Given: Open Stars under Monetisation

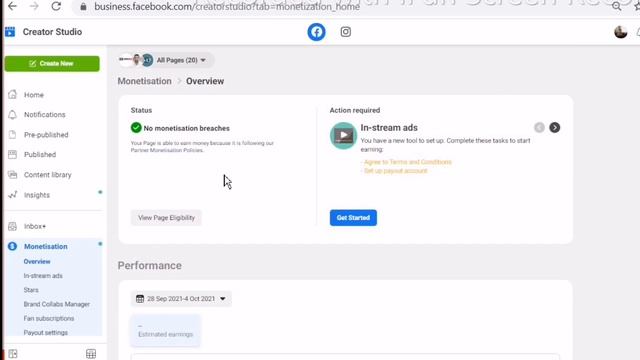Looking at the screenshot, I should (31, 290).
